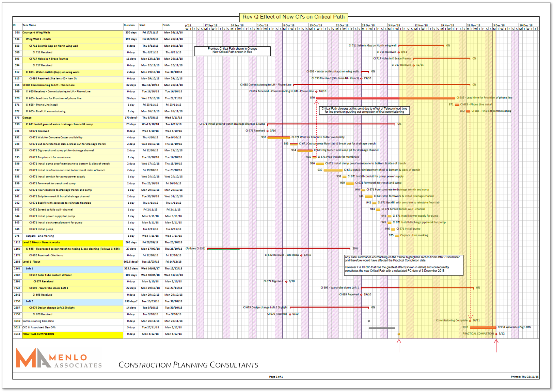Click the Commissioning Complete 26/11 milestone diamond
The image size is (554, 392).
click(x=470, y=320)
